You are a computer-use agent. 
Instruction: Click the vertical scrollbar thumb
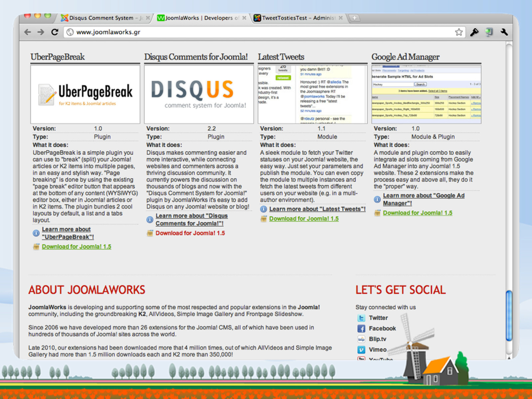(509, 316)
